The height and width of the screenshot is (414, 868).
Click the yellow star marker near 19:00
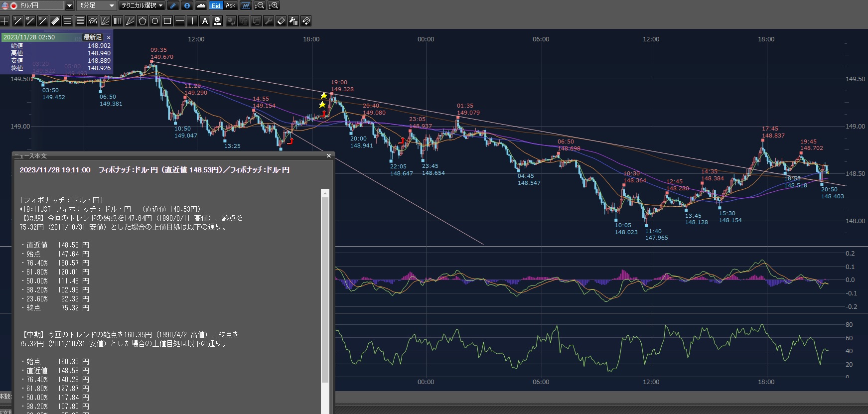coord(324,96)
